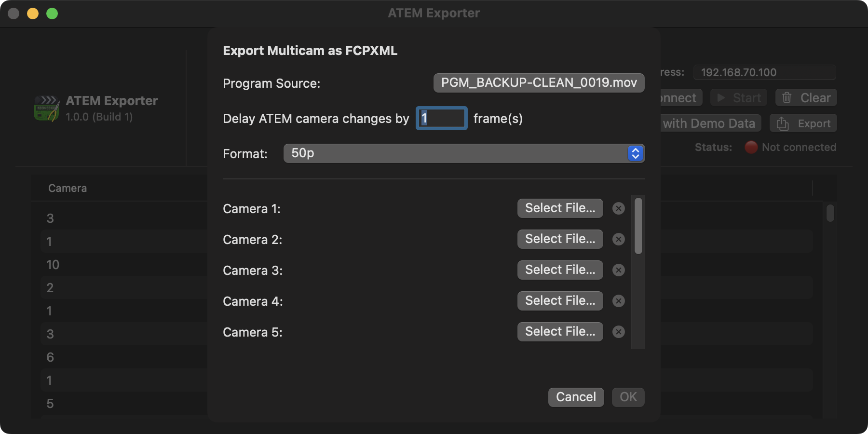Select file for Camera 1
This screenshot has width=868, height=434.
560,208
